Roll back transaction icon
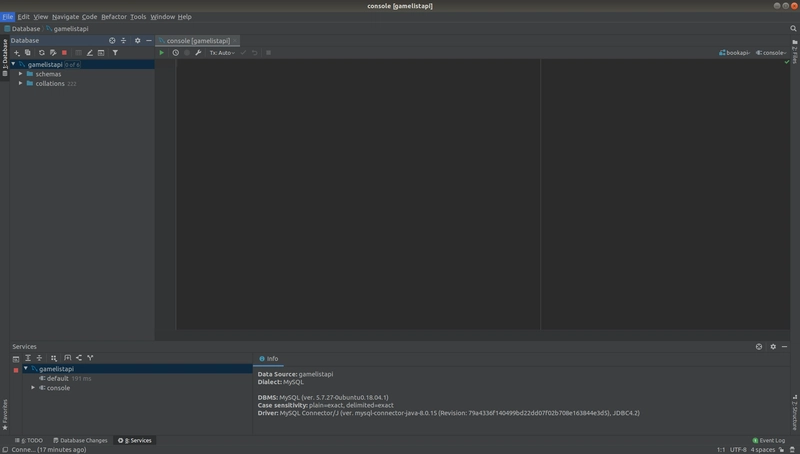Screen dimensions: 800x454 255,53
